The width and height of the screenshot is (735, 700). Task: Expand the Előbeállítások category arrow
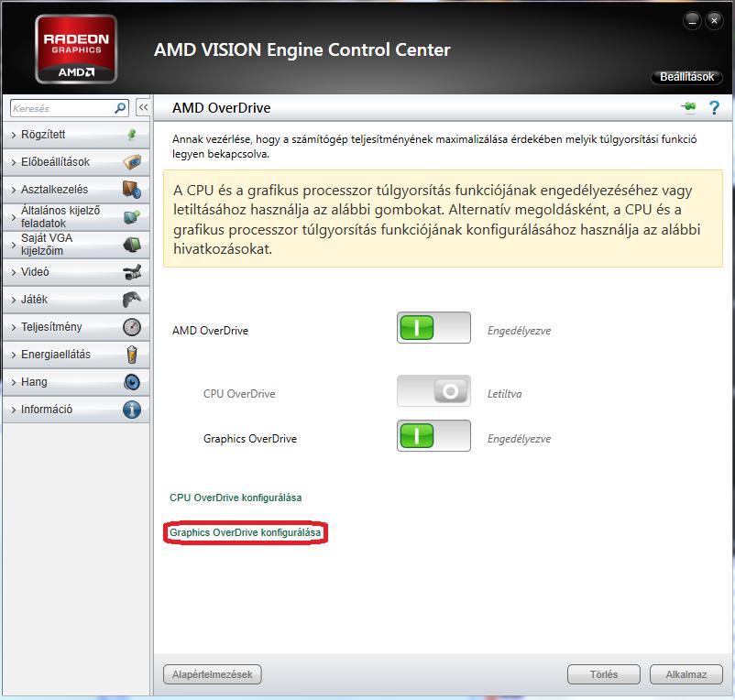tap(14, 162)
